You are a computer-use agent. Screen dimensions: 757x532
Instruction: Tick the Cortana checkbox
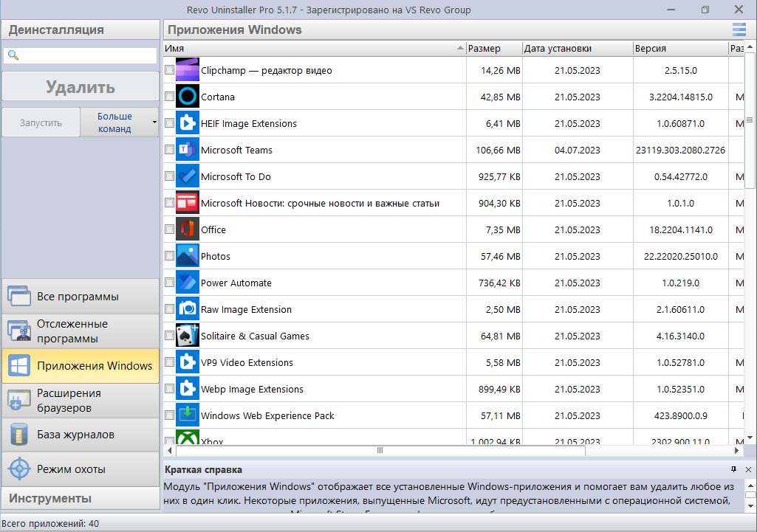coord(169,97)
